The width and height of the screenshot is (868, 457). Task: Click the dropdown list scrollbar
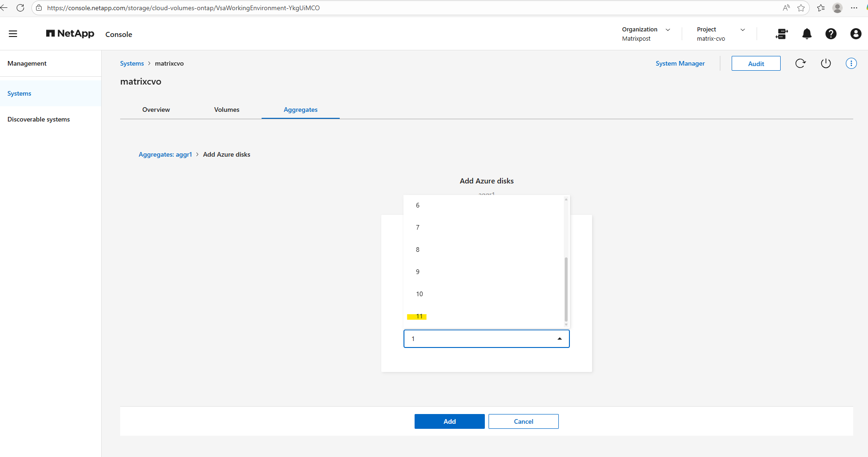tap(566, 289)
